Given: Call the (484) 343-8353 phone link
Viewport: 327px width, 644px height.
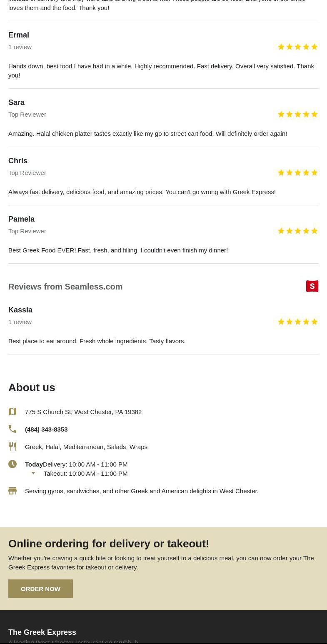Looking at the screenshot, I should point(46,429).
